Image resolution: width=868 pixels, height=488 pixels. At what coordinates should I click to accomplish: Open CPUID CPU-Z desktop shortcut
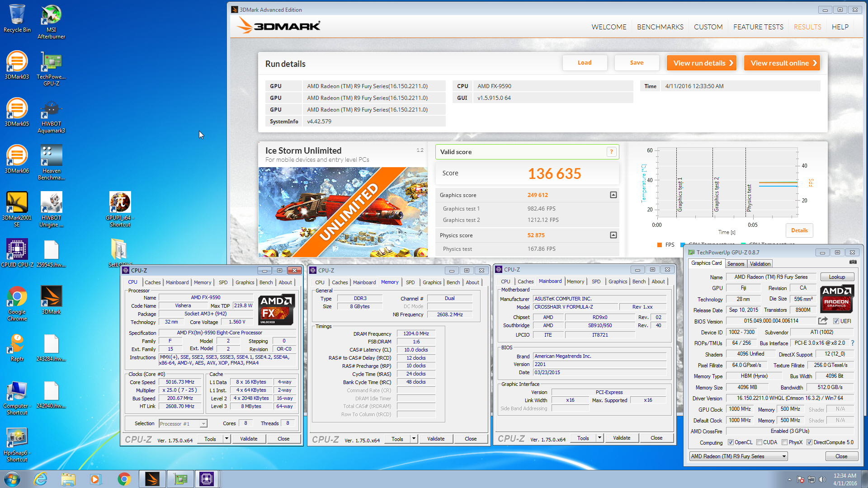17,253
